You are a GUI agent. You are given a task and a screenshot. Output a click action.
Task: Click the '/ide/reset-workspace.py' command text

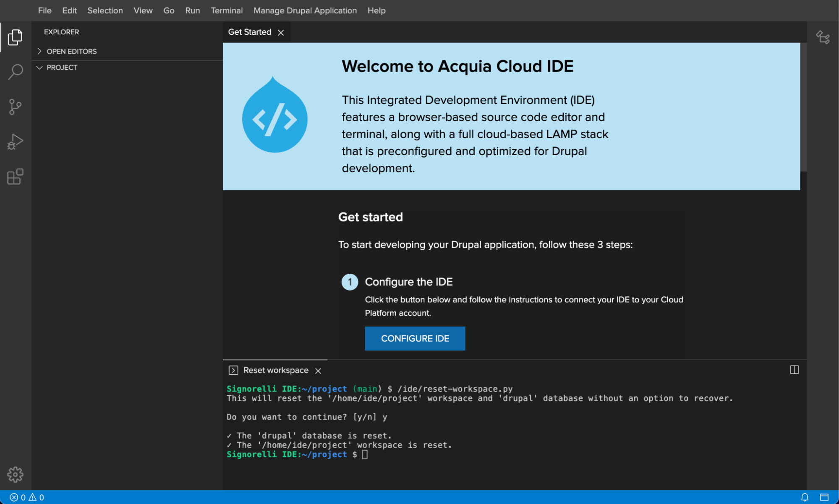tap(455, 389)
